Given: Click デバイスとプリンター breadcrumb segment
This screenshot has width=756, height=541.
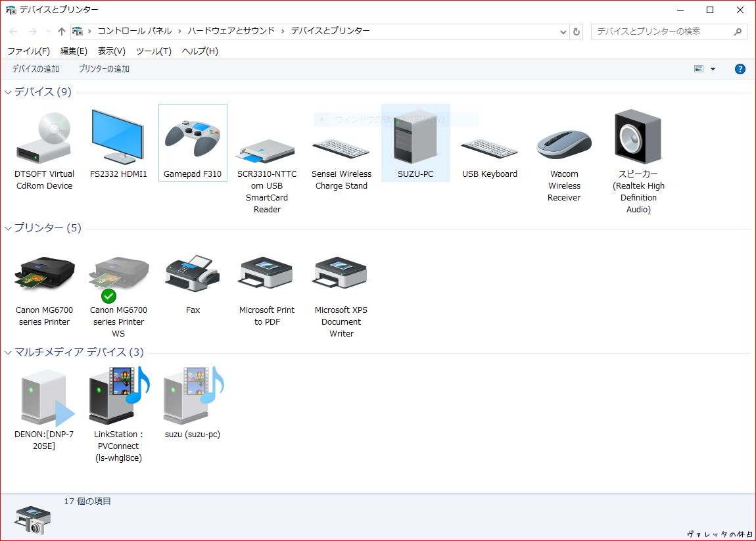Looking at the screenshot, I should coord(330,31).
